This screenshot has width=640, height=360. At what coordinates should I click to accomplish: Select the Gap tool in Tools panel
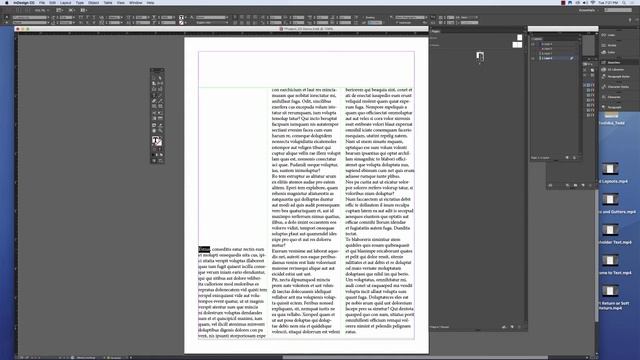(160, 83)
